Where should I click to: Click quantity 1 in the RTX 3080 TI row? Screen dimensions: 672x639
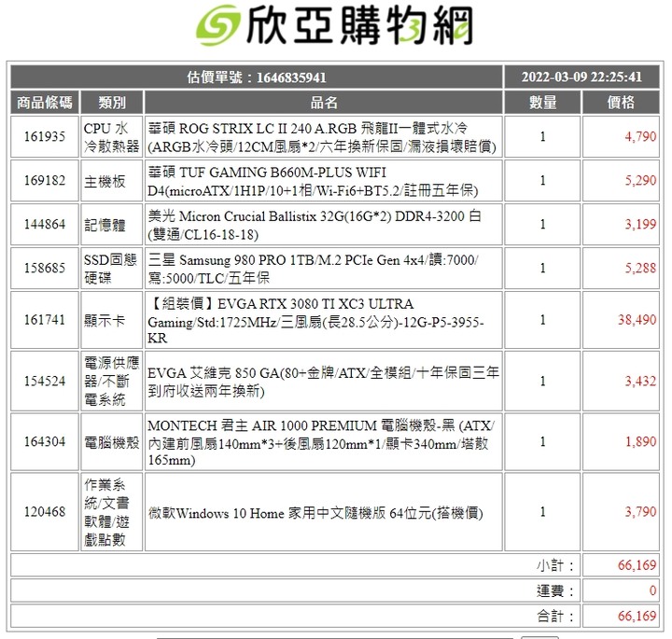[x=542, y=320]
